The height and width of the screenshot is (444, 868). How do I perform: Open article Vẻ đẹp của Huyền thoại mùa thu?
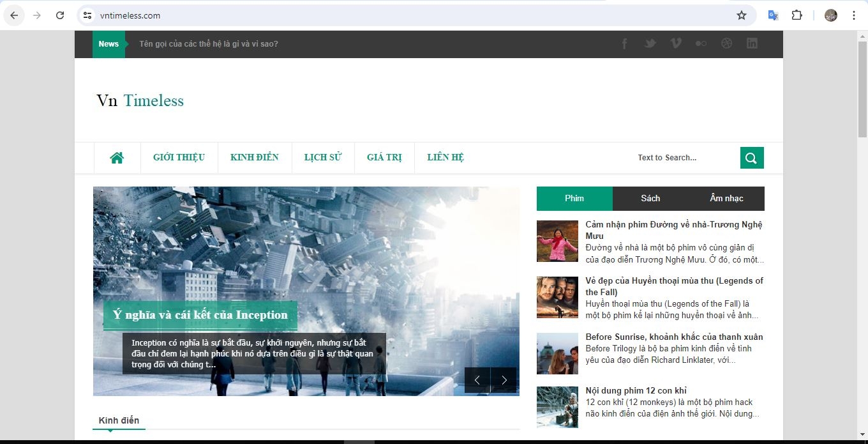click(674, 286)
